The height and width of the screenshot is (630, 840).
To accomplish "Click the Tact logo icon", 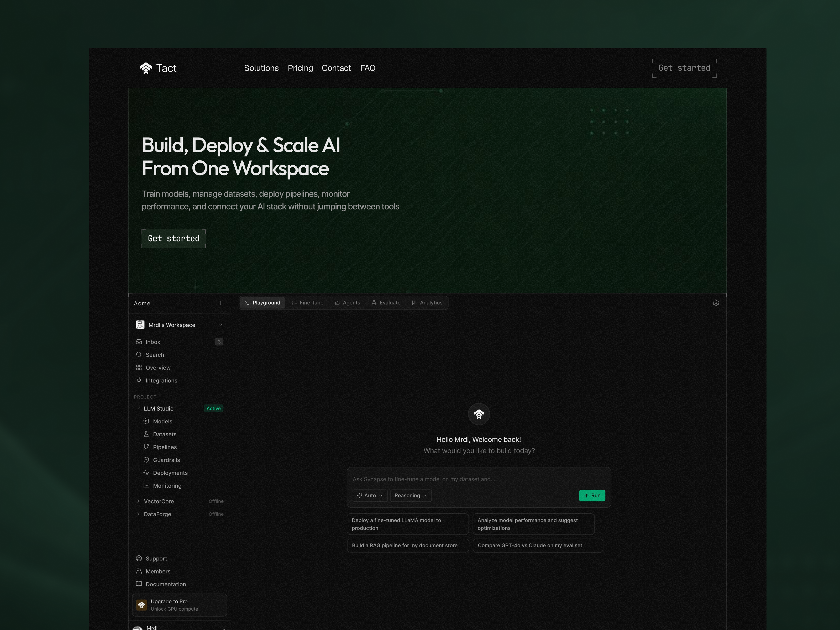I will pyautogui.click(x=146, y=68).
